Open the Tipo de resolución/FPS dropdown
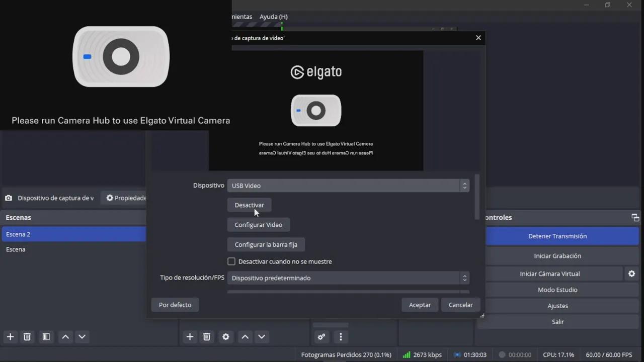Screen dimensions: 644x362 point(348,278)
